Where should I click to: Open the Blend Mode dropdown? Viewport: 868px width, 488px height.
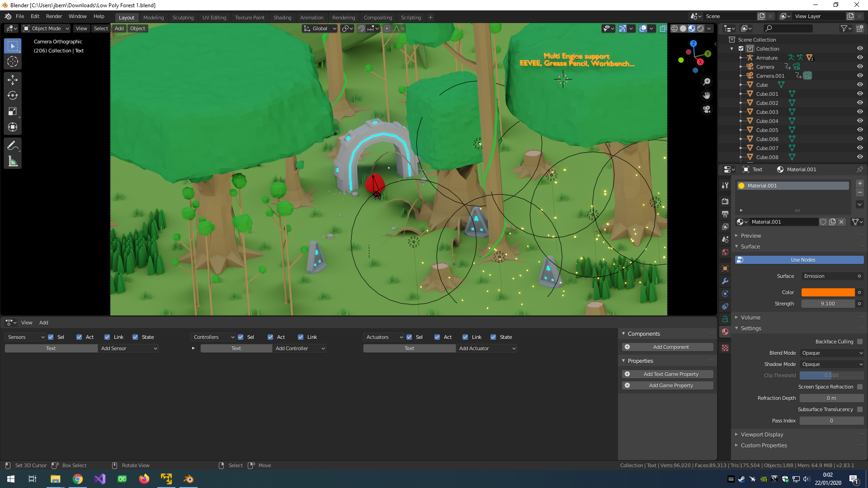click(x=832, y=353)
